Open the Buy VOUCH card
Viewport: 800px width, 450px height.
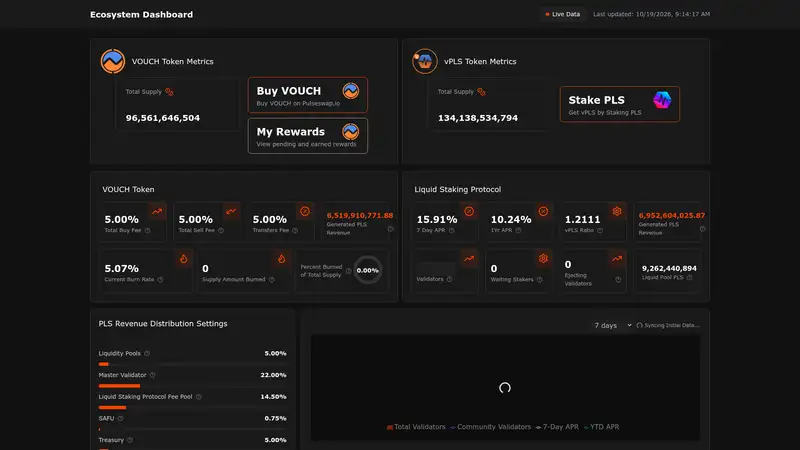308,95
